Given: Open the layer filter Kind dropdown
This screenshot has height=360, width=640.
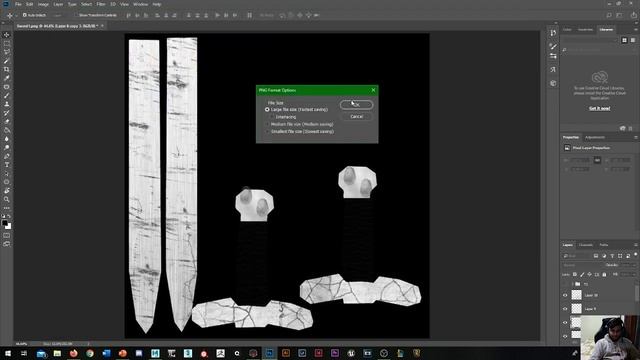Looking at the screenshot, I should [576, 256].
